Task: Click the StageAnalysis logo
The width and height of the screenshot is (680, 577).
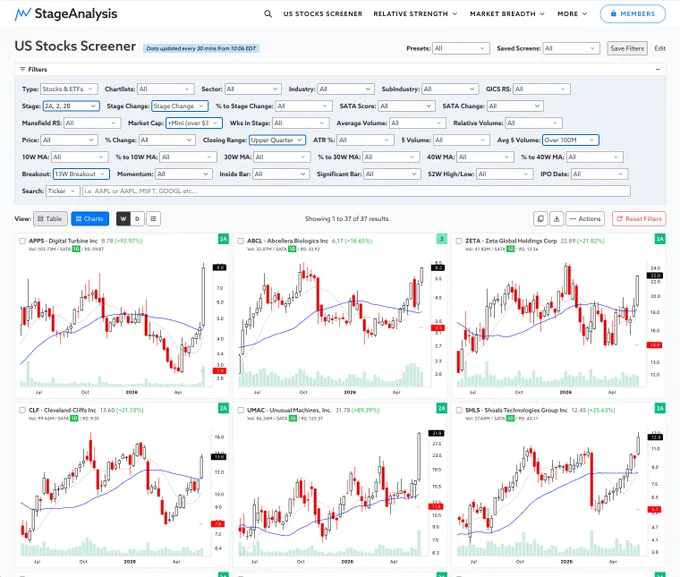Action: tap(66, 14)
